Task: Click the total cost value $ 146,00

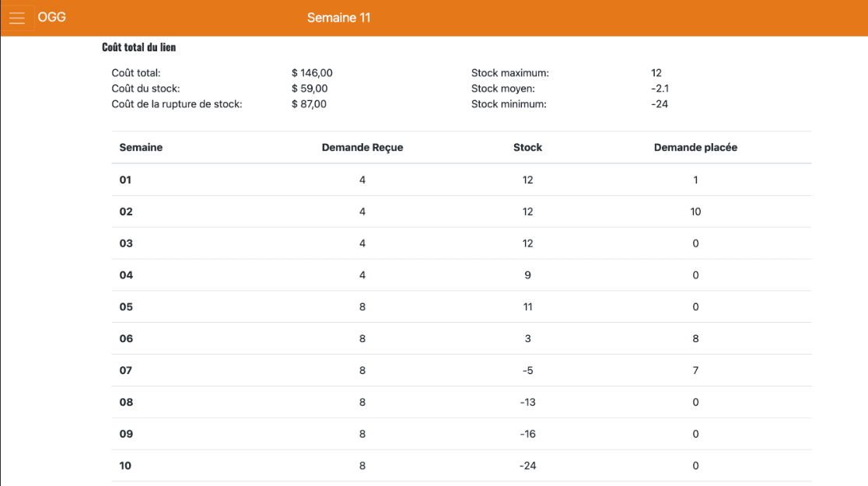Action: (x=312, y=73)
